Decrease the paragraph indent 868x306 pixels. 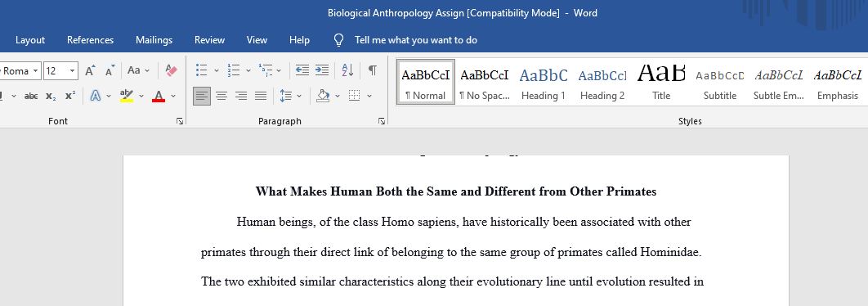[x=302, y=70]
